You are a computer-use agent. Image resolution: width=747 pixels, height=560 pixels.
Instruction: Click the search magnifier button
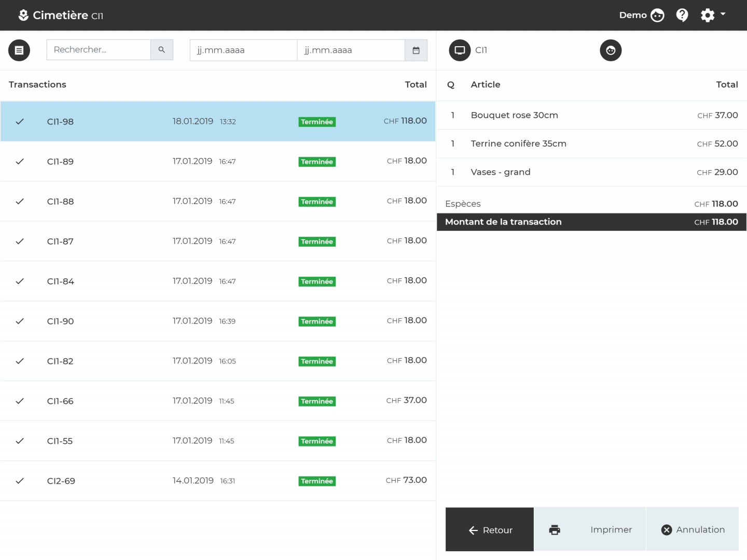tap(162, 50)
